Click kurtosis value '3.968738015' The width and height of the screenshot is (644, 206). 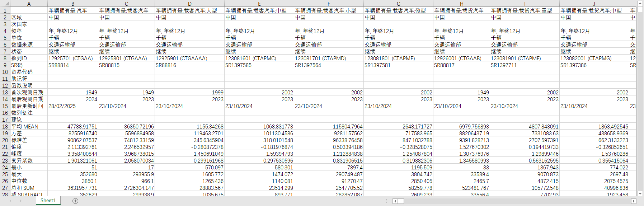[x=126, y=154]
